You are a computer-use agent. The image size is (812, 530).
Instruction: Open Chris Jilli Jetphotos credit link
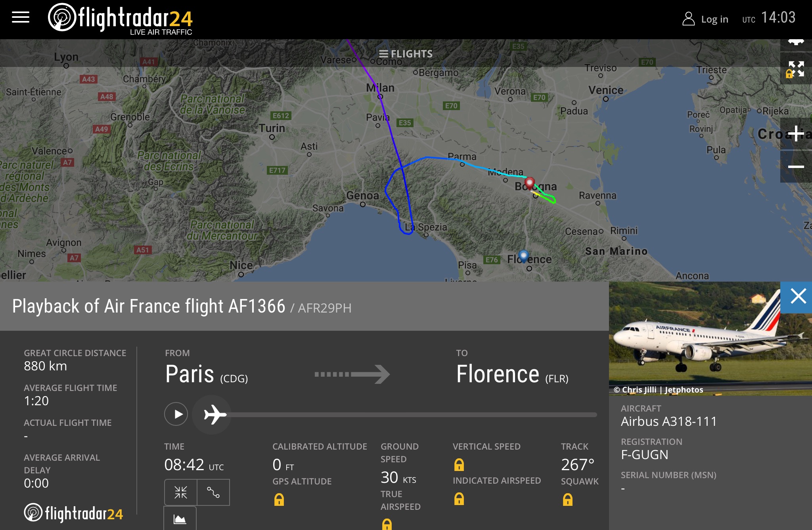tap(658, 390)
